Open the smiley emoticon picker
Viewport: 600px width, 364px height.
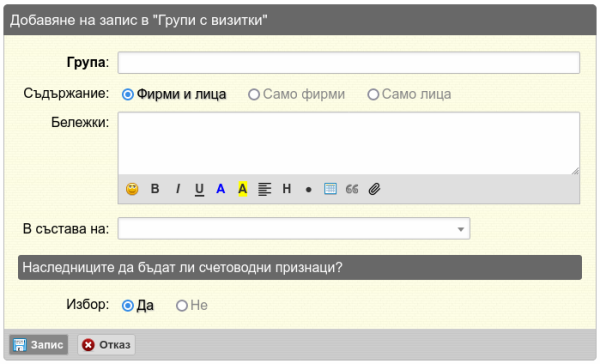(x=132, y=189)
